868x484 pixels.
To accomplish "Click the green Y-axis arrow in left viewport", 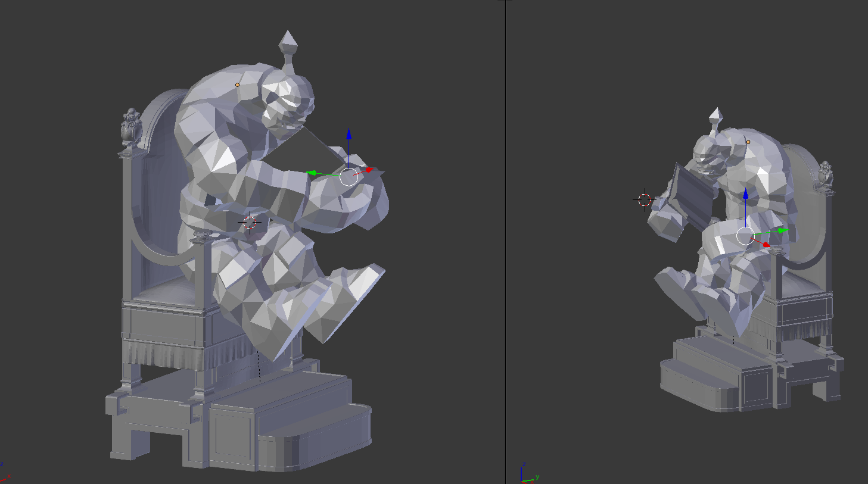I will point(311,173).
